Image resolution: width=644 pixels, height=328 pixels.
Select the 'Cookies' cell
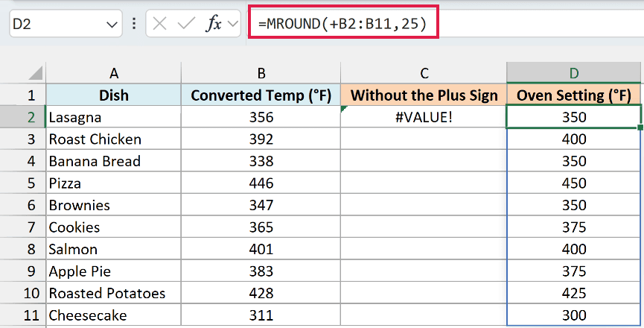(113, 227)
